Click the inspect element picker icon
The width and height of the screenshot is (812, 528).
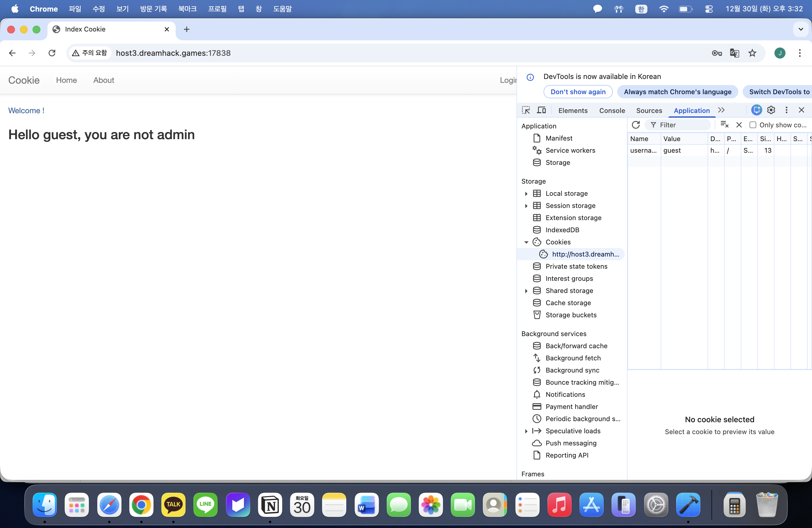tap(526, 110)
